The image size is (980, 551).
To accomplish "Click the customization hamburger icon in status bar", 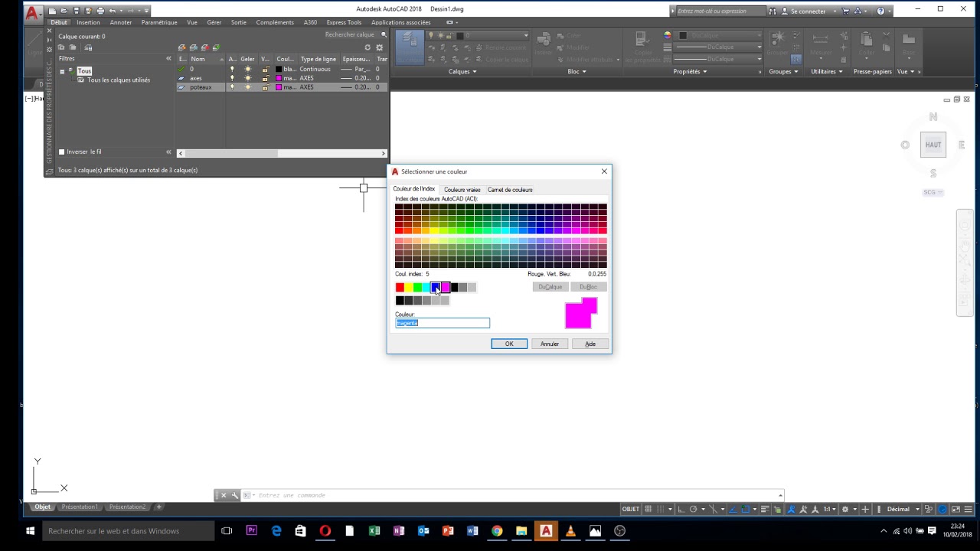I will click(x=969, y=509).
